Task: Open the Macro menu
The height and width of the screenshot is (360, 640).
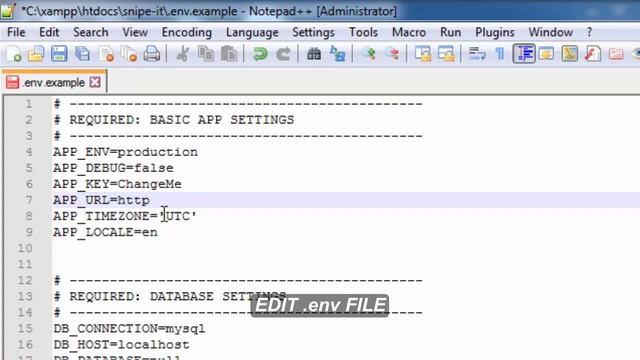Action: point(409,32)
